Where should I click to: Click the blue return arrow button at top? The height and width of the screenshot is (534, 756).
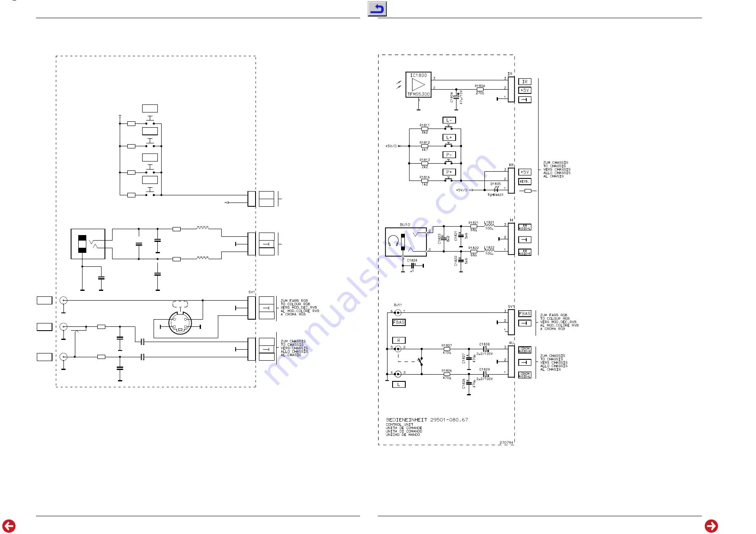pyautogui.click(x=377, y=9)
